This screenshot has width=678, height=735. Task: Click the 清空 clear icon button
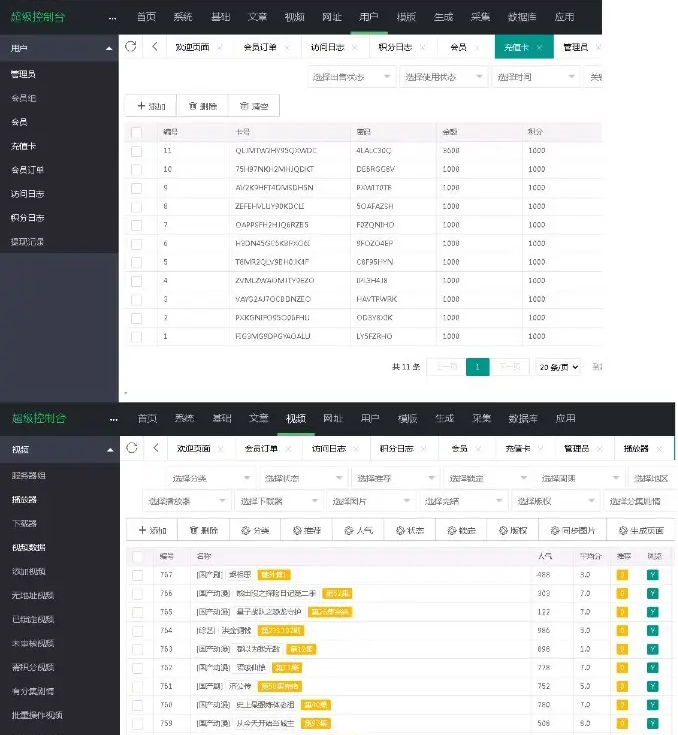click(242, 106)
